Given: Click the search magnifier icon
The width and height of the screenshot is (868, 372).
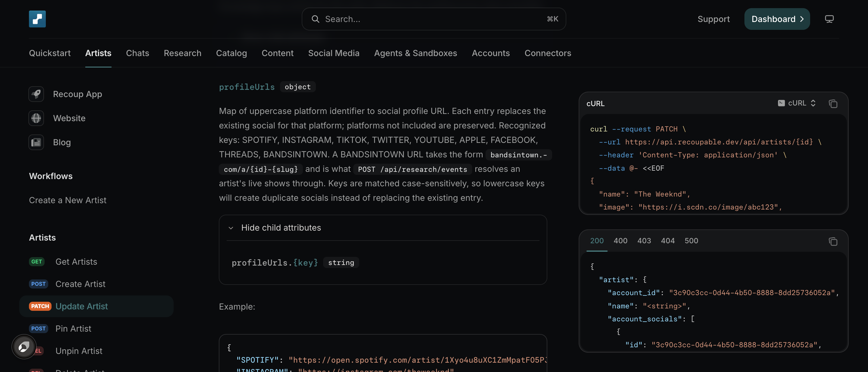Looking at the screenshot, I should point(315,19).
